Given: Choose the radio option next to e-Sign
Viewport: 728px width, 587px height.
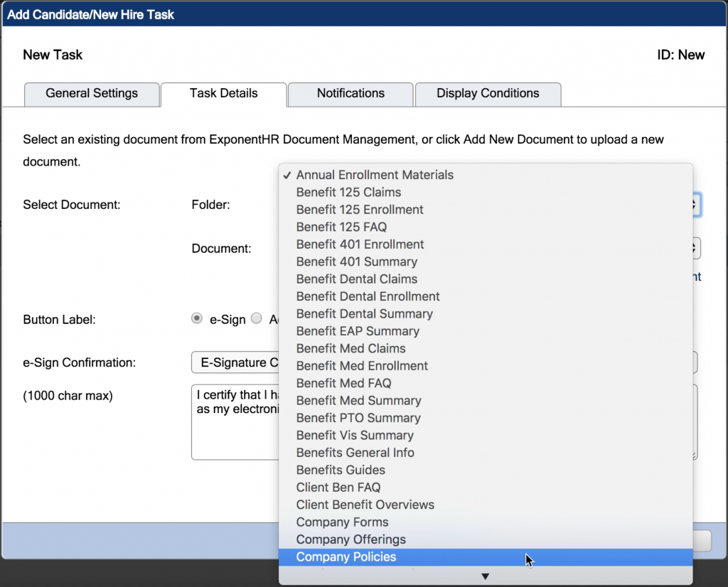Looking at the screenshot, I should tap(196, 318).
